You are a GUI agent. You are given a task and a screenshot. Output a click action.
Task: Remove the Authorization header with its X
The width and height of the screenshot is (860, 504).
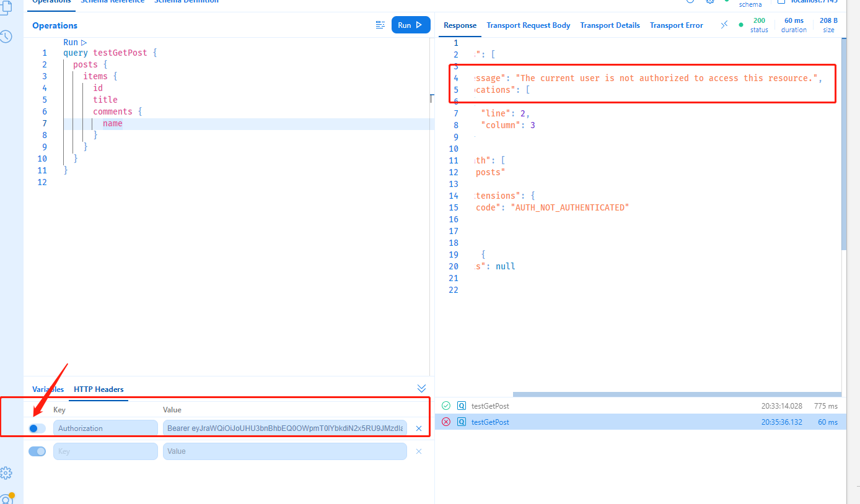(419, 428)
